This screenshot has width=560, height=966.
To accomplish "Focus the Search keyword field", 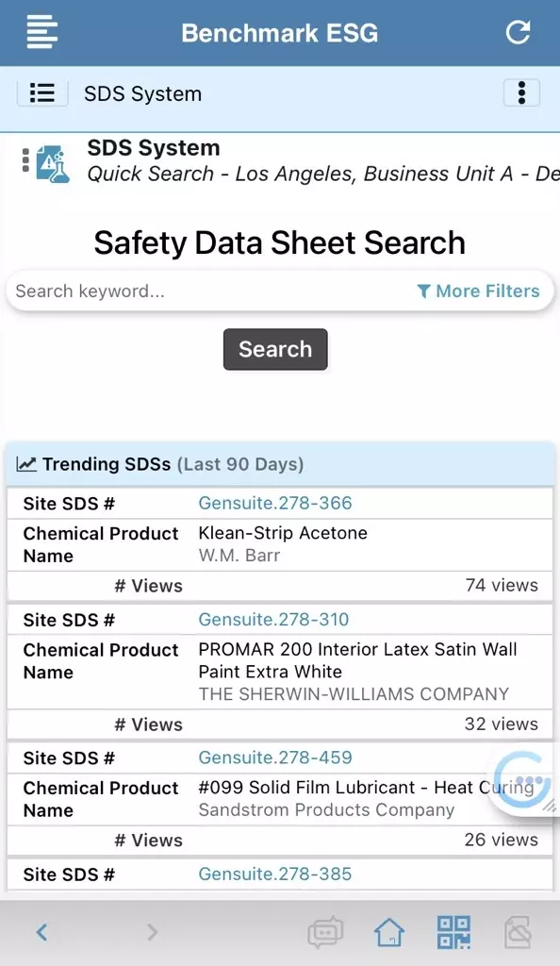I will (x=209, y=291).
